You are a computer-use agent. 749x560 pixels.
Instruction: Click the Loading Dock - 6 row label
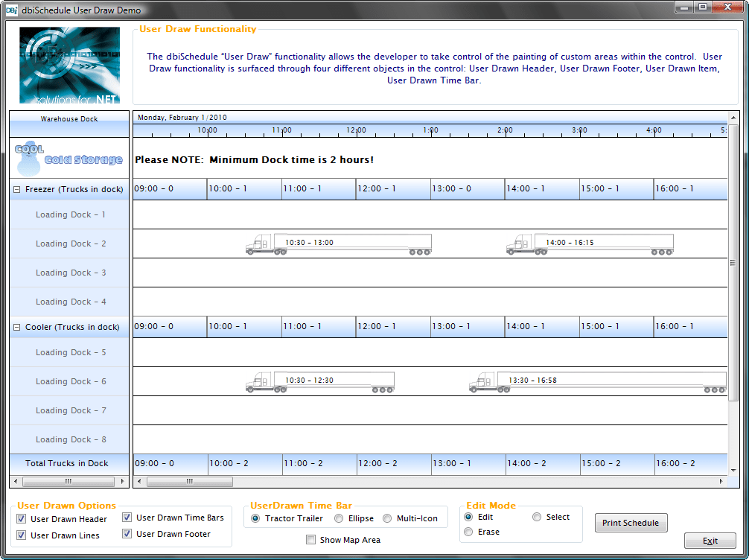[x=71, y=382]
